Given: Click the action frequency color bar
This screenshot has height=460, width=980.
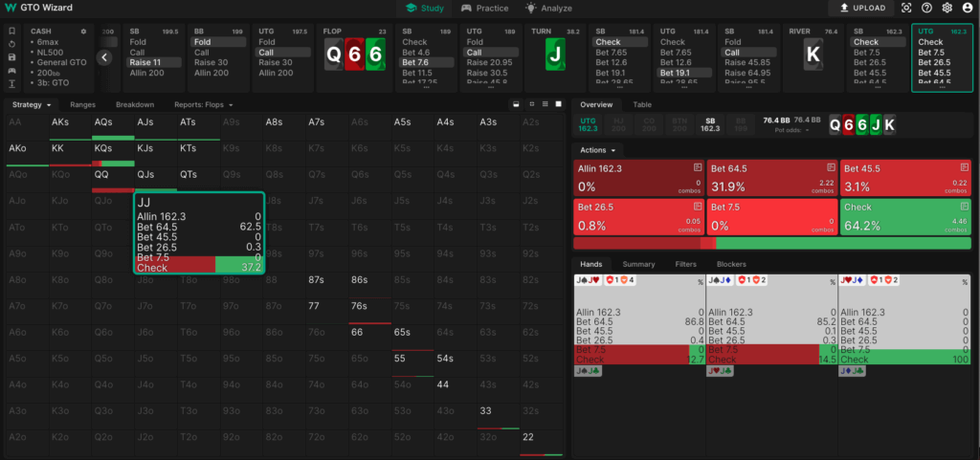Looking at the screenshot, I should tap(772, 244).
